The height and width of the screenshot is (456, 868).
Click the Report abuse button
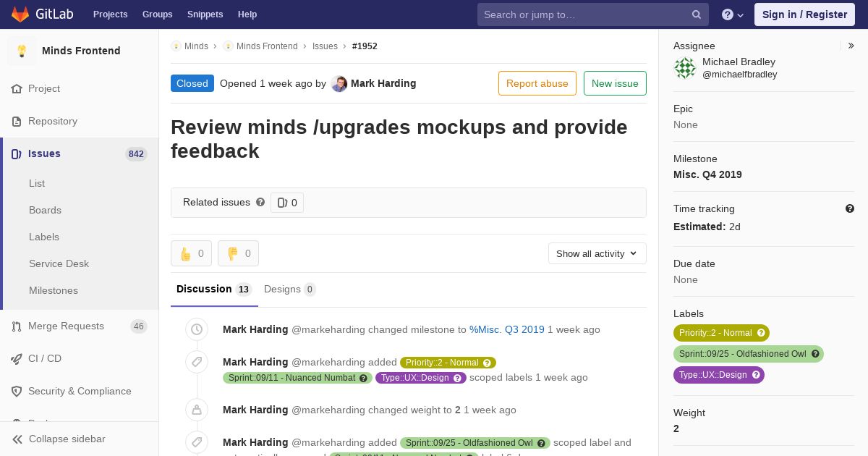(x=537, y=83)
